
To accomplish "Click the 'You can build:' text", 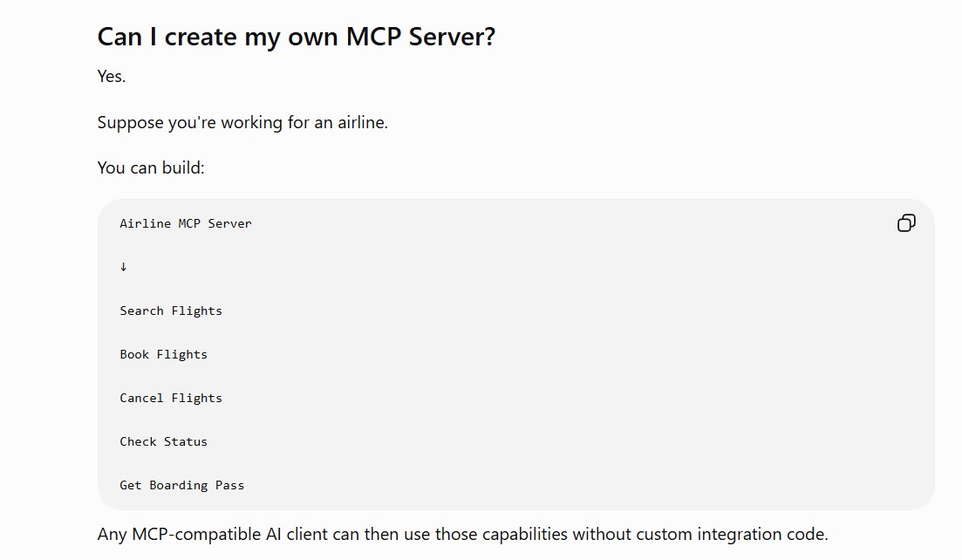I will (151, 168).
